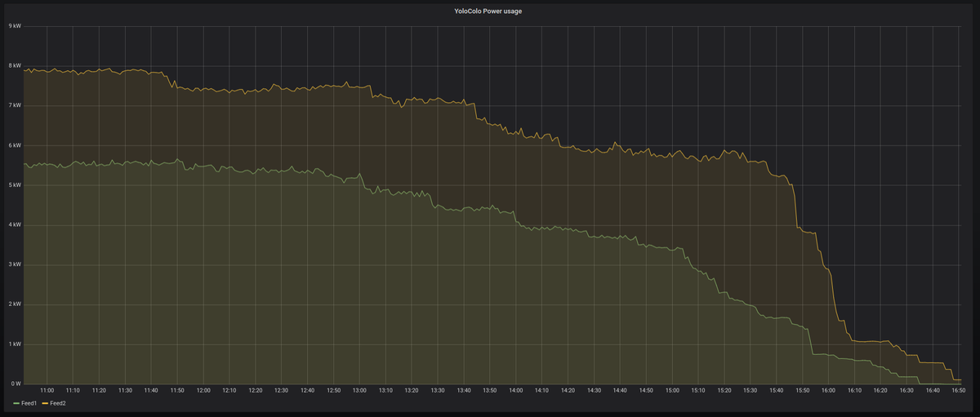Click the 16:20 time axis label

pos(880,391)
